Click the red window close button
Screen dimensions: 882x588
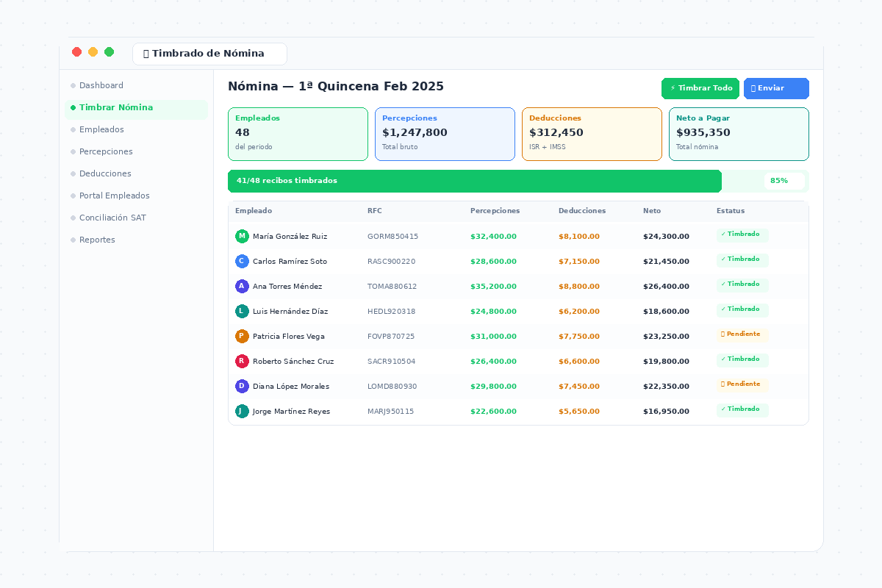coord(76,51)
